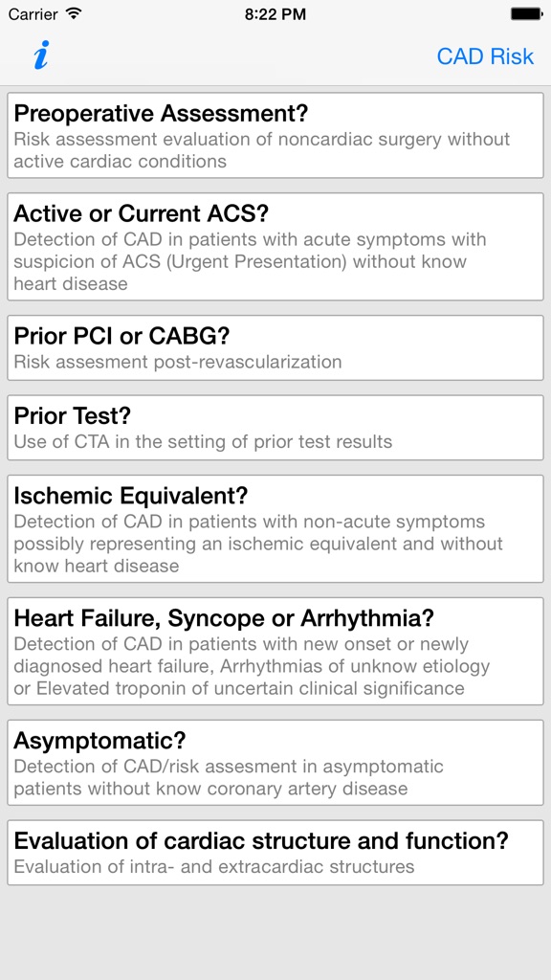This screenshot has height=980, width=551.
Task: Select Active or Current ACS
Action: pyautogui.click(x=275, y=246)
